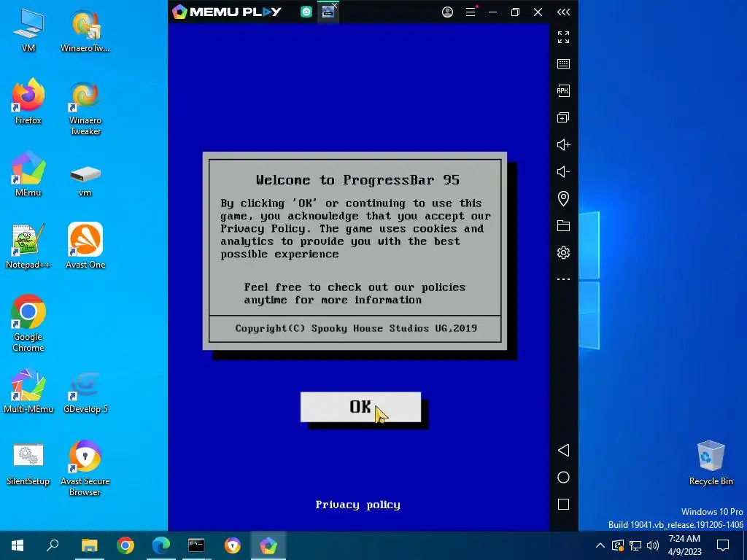This screenshot has height=560, width=747.
Task: Switch to the MEmu home tab
Action: click(x=306, y=12)
